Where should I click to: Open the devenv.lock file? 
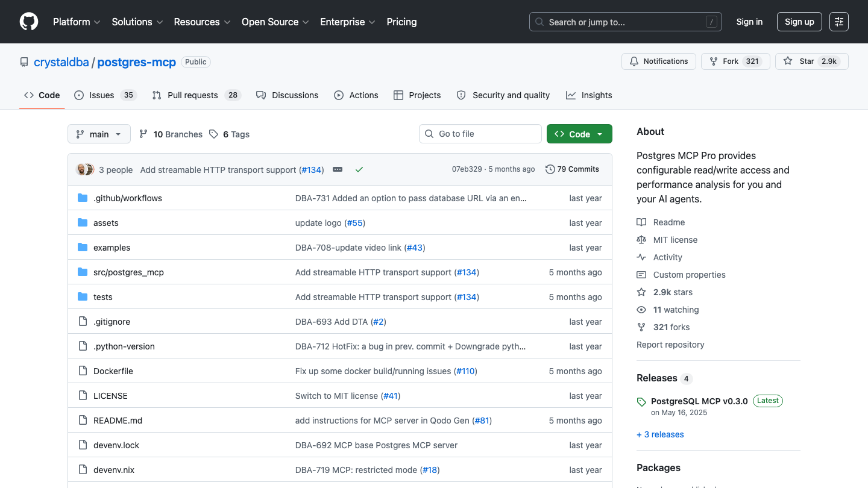(x=116, y=445)
